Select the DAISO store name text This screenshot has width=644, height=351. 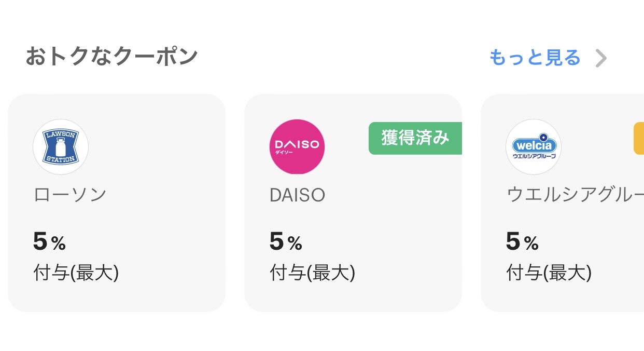[297, 195]
